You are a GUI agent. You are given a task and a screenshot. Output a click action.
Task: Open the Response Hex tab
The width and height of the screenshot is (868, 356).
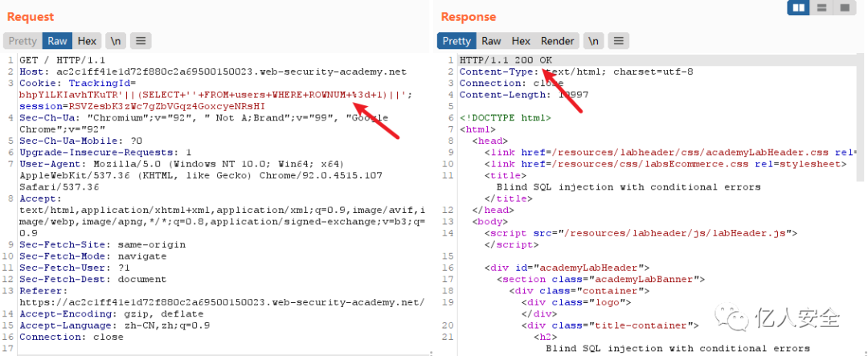(521, 41)
